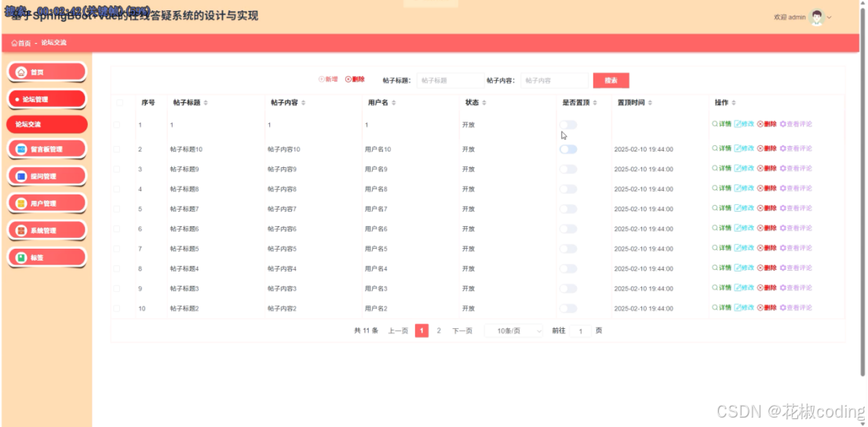This screenshot has height=427, width=868.
Task: Click 删除 for 帖子标题5 row
Action: (x=767, y=248)
